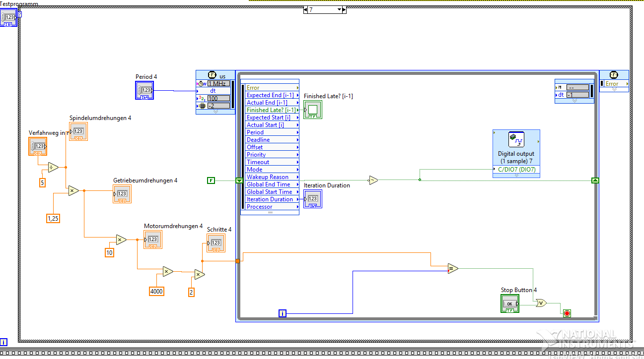This screenshot has height=359, width=644.
Task: Click the Iteration Duration indicator terminal
Action: 313,199
